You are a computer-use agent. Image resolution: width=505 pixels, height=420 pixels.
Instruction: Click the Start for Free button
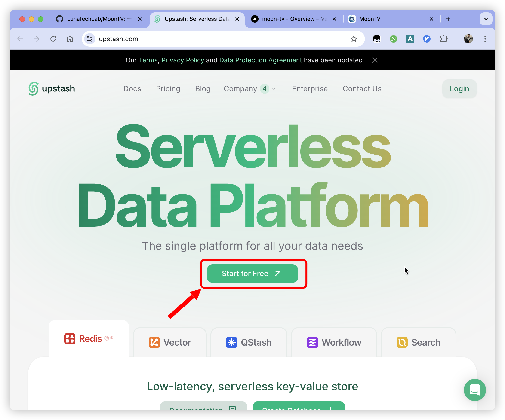252,274
